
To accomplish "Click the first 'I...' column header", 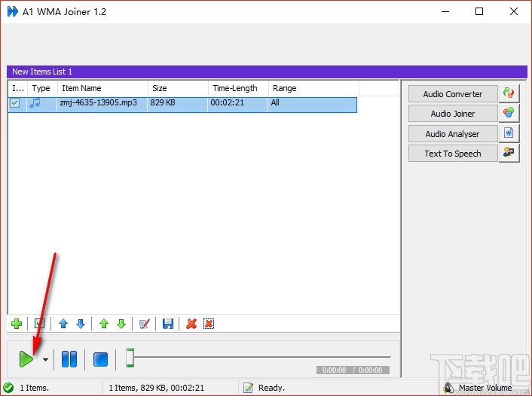I will coord(18,88).
